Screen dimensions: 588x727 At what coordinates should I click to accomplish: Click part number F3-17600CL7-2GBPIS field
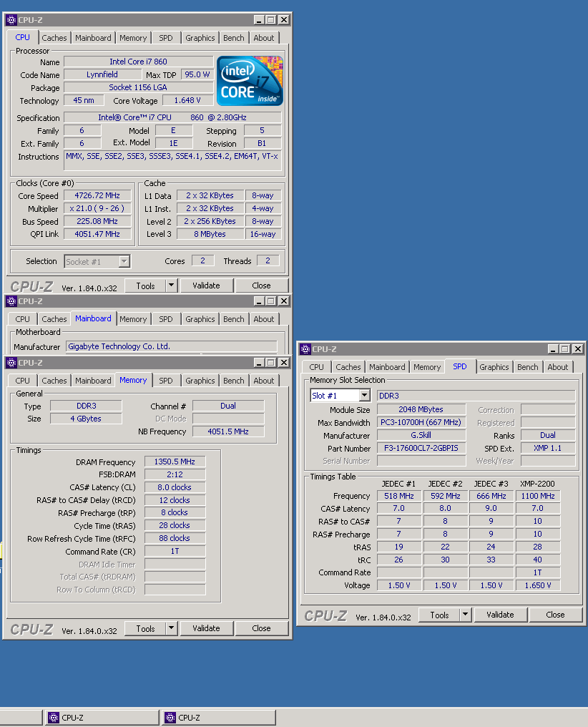point(421,449)
